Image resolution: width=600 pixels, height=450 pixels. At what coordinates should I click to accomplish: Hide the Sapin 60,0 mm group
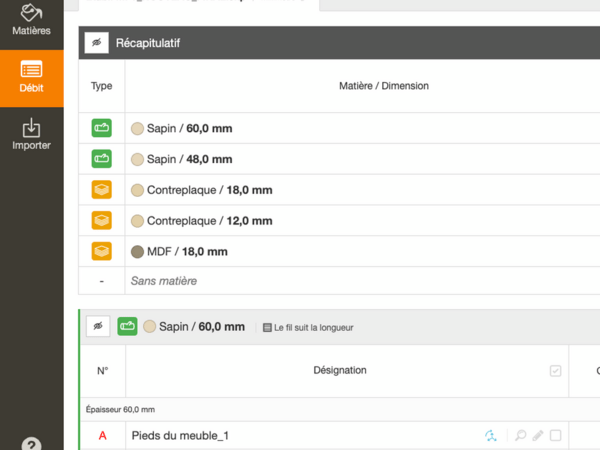pyautogui.click(x=97, y=326)
